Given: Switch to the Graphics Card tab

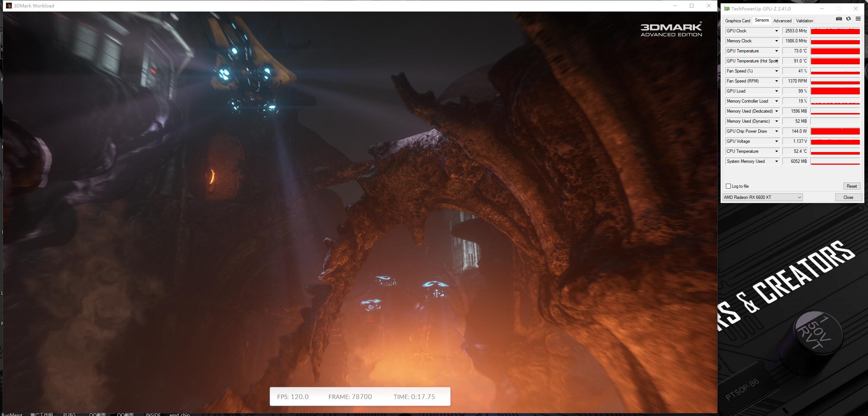Looking at the screenshot, I should pos(737,21).
